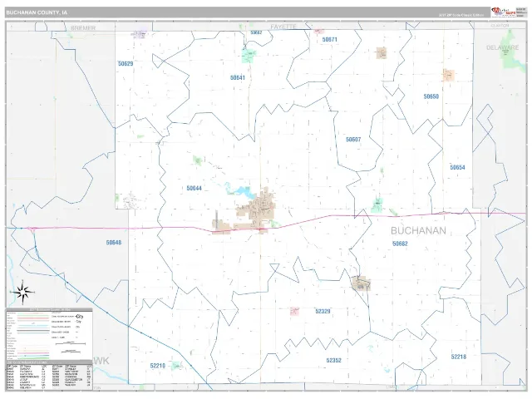This screenshot has width=532, height=399.
Task: Click the map legend box
Action: click(x=49, y=334)
